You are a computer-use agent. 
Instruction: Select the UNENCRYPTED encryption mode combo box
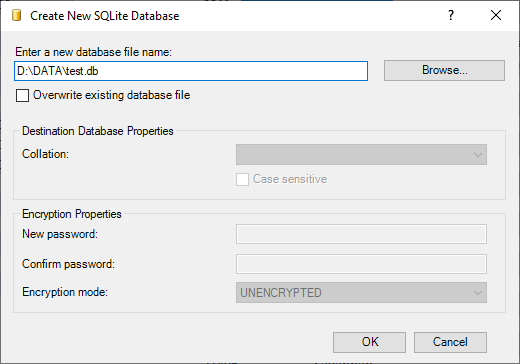[361, 293]
